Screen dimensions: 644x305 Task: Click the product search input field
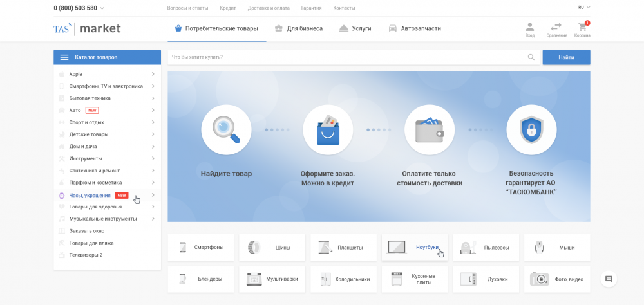(346, 57)
